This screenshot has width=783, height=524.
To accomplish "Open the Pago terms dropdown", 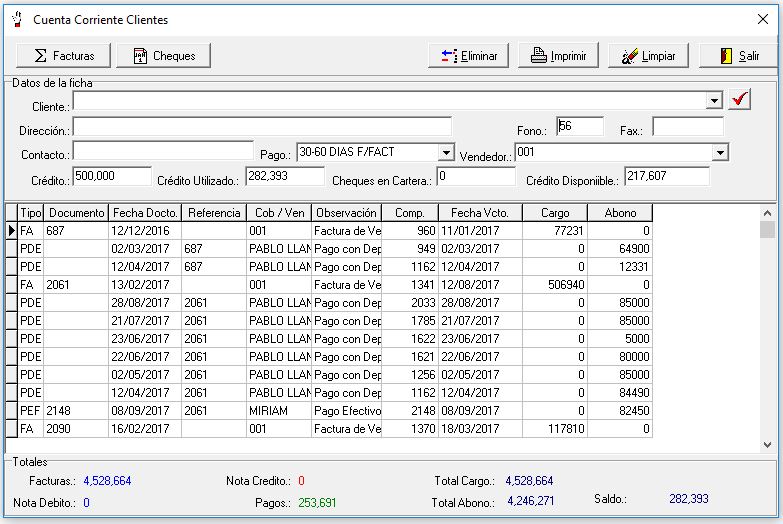I will point(446,153).
